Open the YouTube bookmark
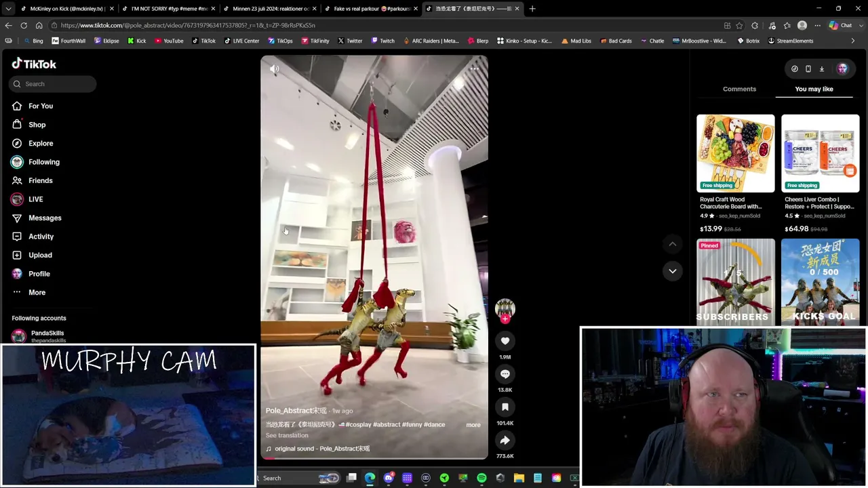 coord(169,41)
